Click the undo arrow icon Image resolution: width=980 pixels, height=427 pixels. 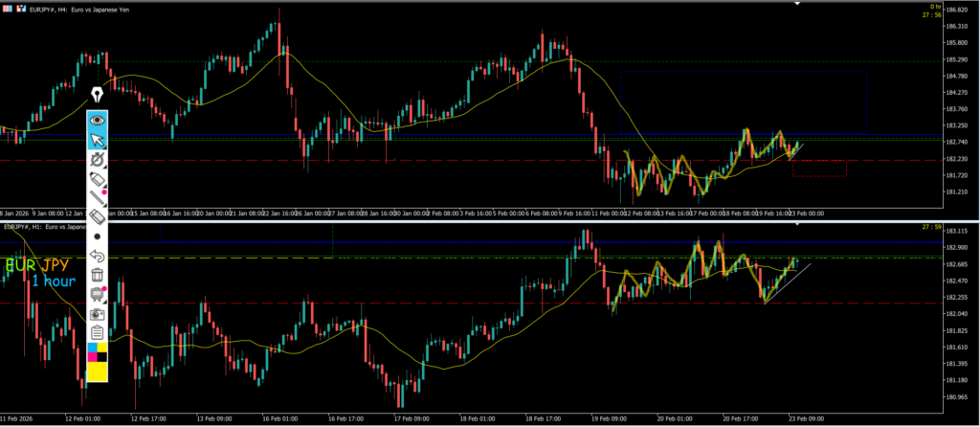(97, 256)
